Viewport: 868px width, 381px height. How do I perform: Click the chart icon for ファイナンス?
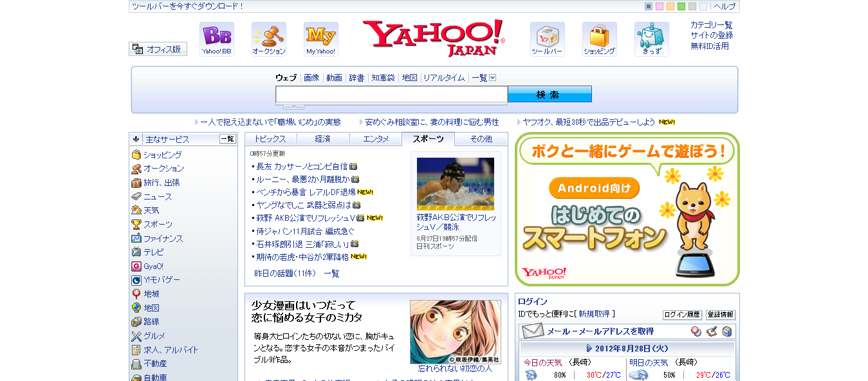[x=136, y=238]
